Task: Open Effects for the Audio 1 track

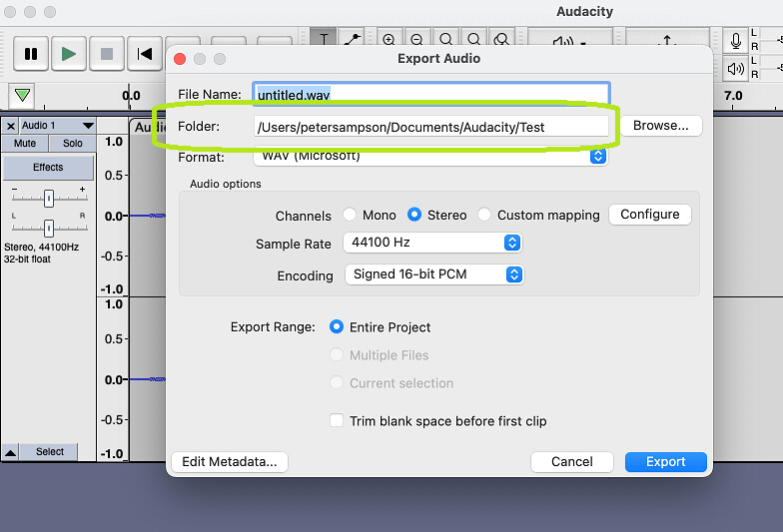Action: click(48, 168)
